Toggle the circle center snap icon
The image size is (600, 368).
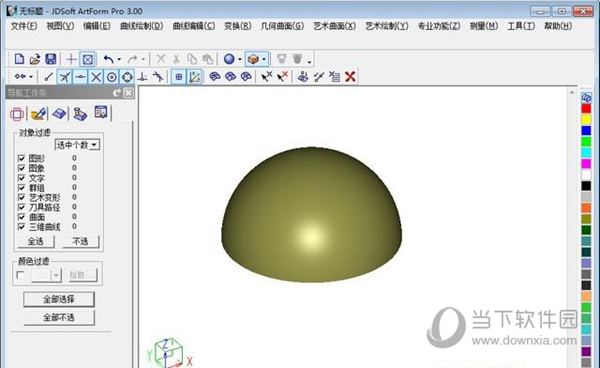(x=111, y=77)
